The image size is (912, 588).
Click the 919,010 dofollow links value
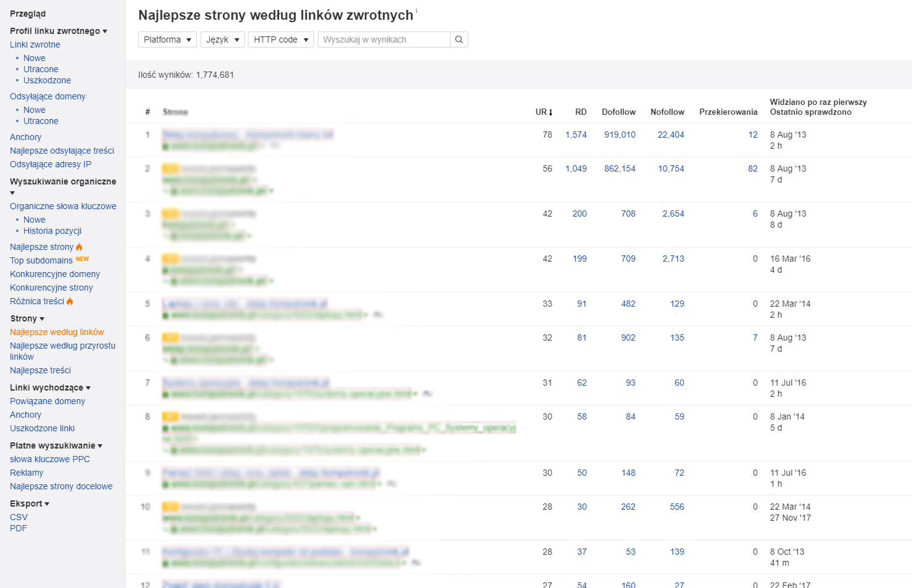pos(620,135)
